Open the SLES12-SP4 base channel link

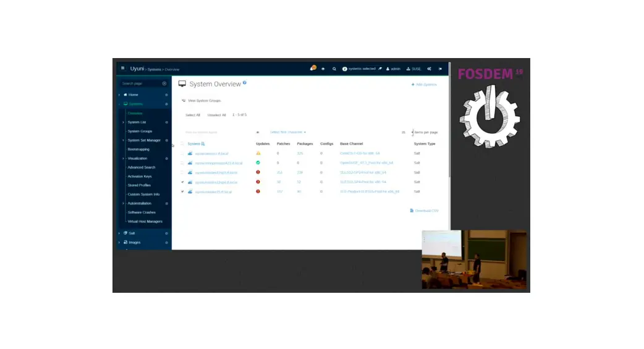[363, 182]
